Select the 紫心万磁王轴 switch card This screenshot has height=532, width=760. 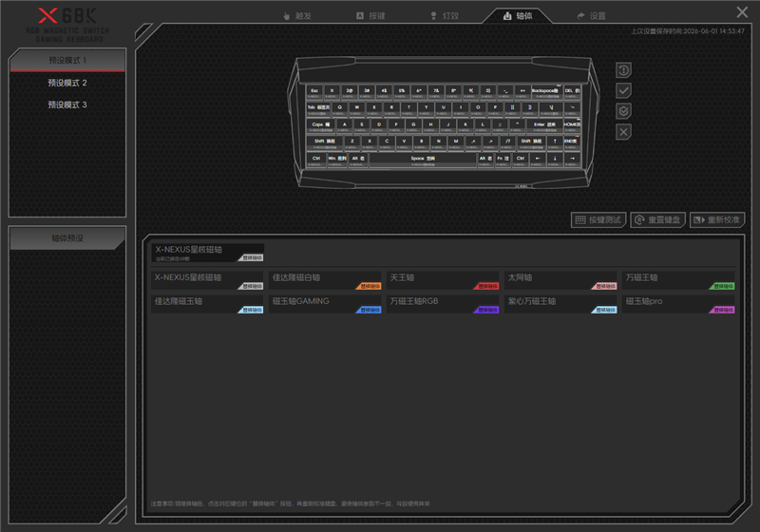click(x=560, y=305)
